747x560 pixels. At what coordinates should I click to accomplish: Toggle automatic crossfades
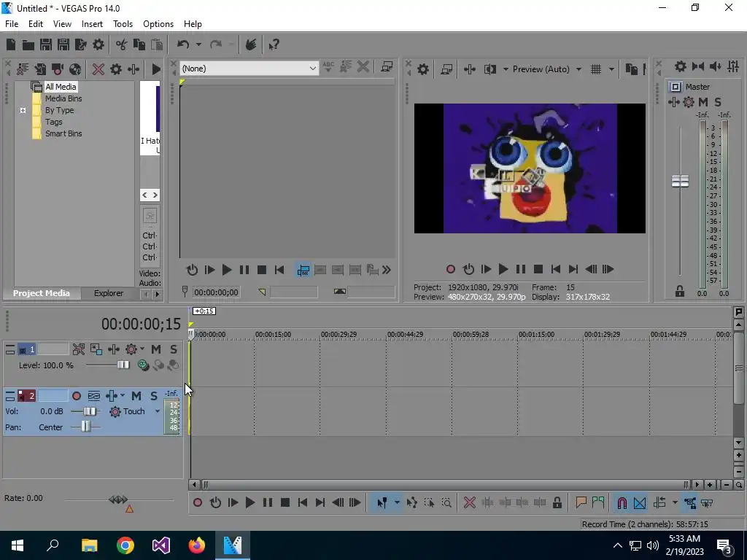(x=640, y=503)
